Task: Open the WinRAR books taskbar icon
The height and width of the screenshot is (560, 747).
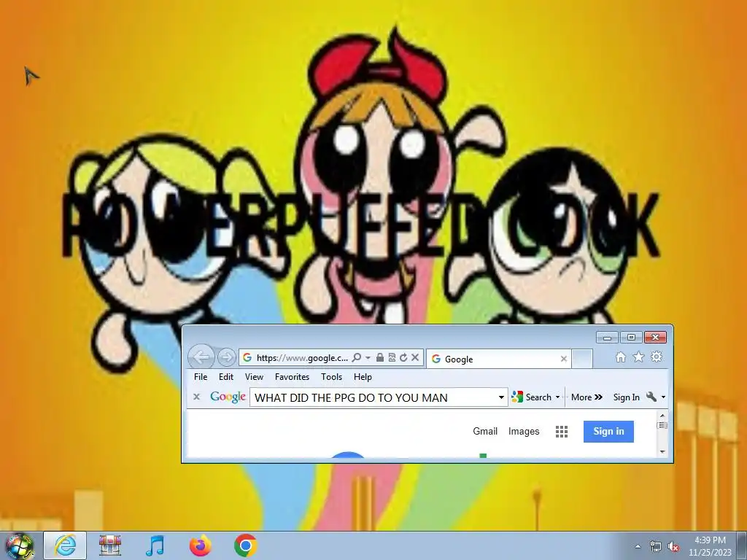Action: pos(110,545)
